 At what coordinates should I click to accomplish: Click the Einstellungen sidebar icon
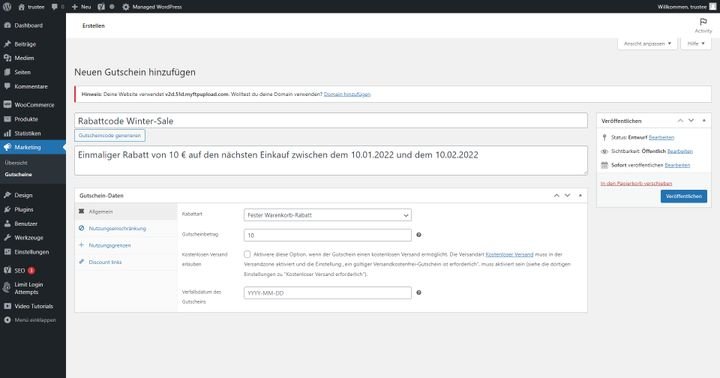[7, 252]
